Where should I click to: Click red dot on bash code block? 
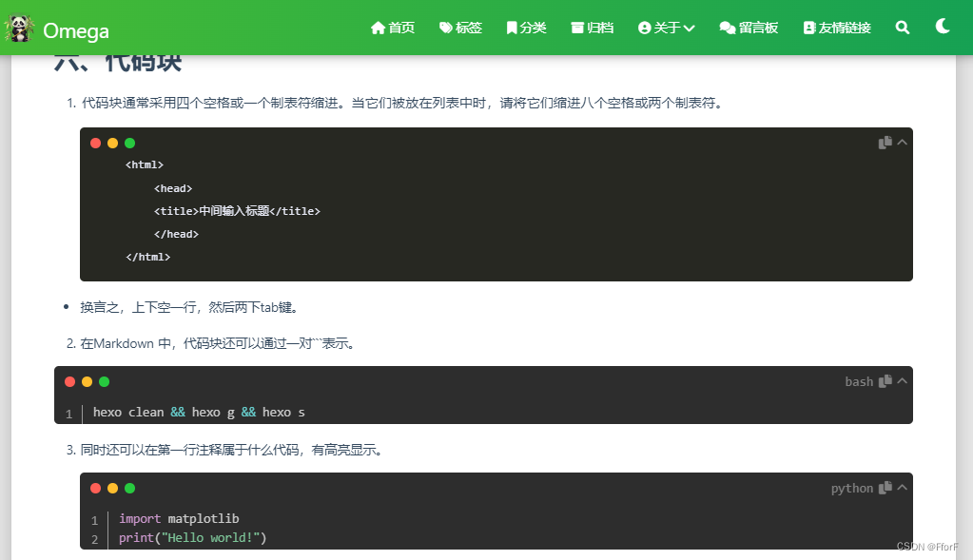coord(70,382)
